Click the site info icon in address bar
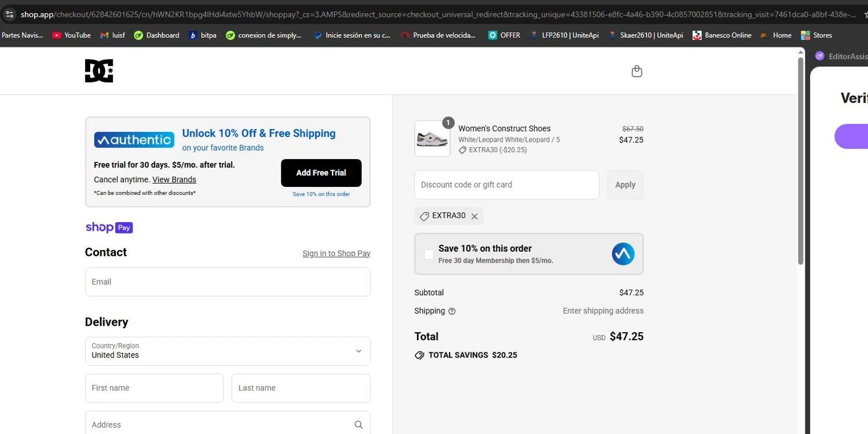The width and height of the screenshot is (868, 434). (9, 14)
